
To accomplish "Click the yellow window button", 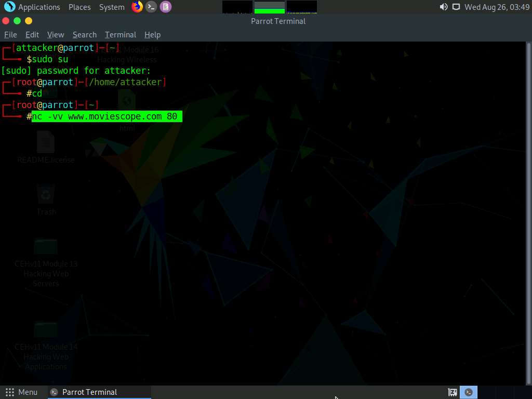I will pos(29,21).
